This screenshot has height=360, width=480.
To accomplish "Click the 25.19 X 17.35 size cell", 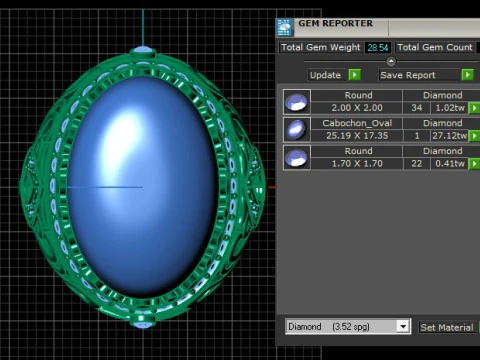I will 357,136.
